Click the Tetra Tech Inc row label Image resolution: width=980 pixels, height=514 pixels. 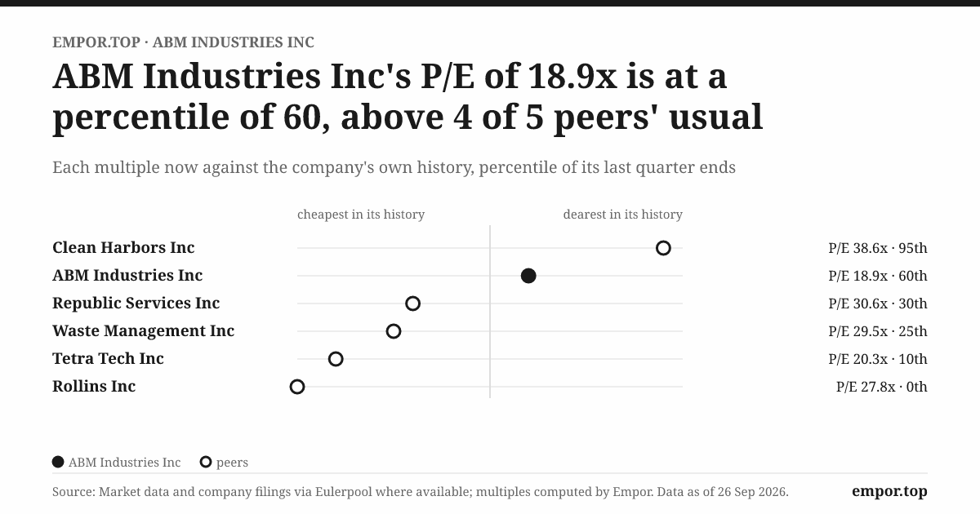(x=108, y=358)
